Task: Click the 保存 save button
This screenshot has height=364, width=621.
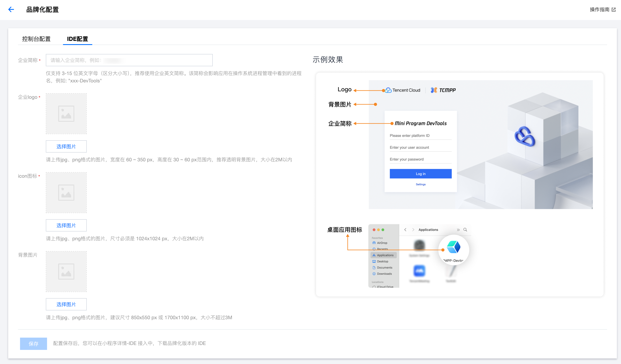Action: [33, 344]
